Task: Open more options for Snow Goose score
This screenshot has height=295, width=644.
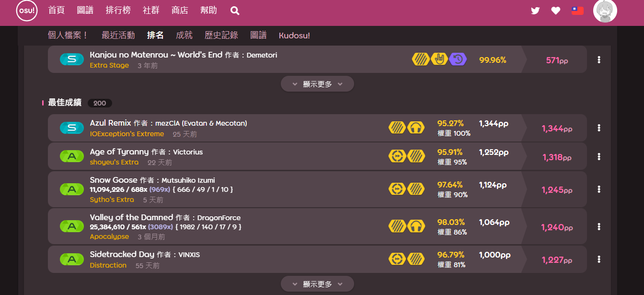Action: 599,189
